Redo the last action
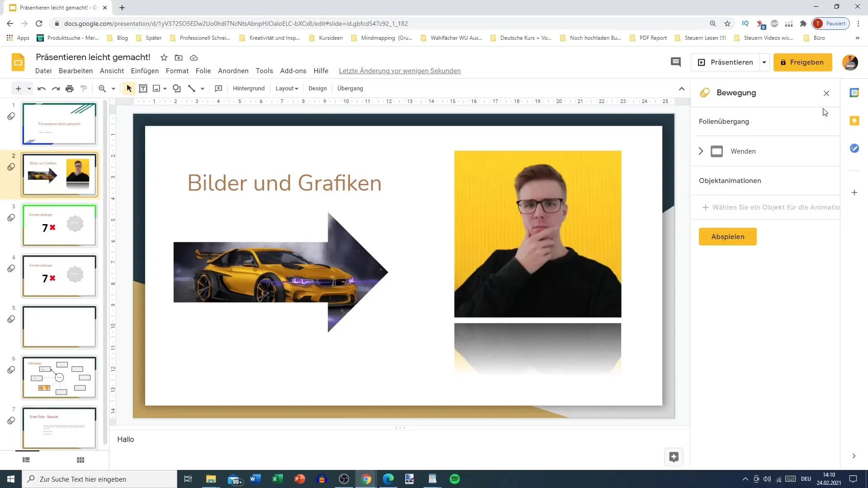868x488 pixels. [56, 89]
